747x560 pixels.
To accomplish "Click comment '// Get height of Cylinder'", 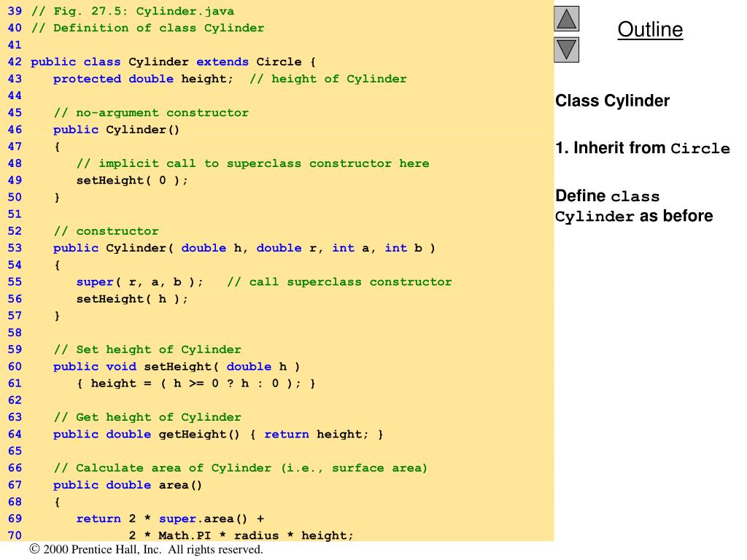I will pos(147,418).
